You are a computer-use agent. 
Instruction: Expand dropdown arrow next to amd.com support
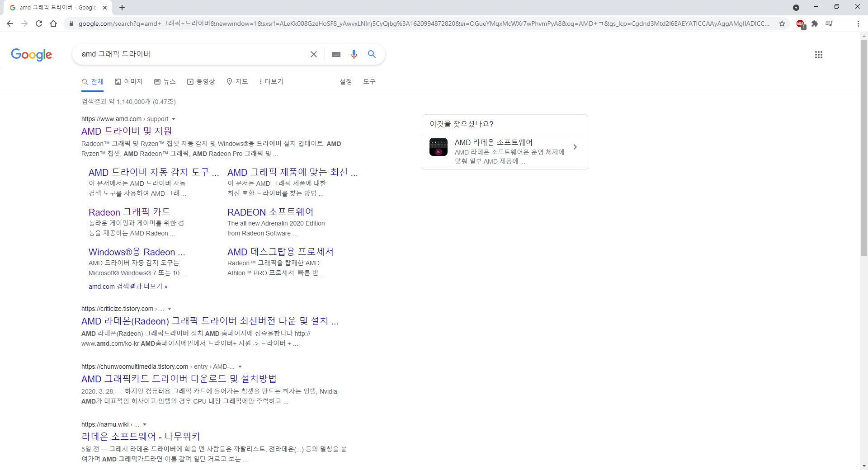coord(174,119)
